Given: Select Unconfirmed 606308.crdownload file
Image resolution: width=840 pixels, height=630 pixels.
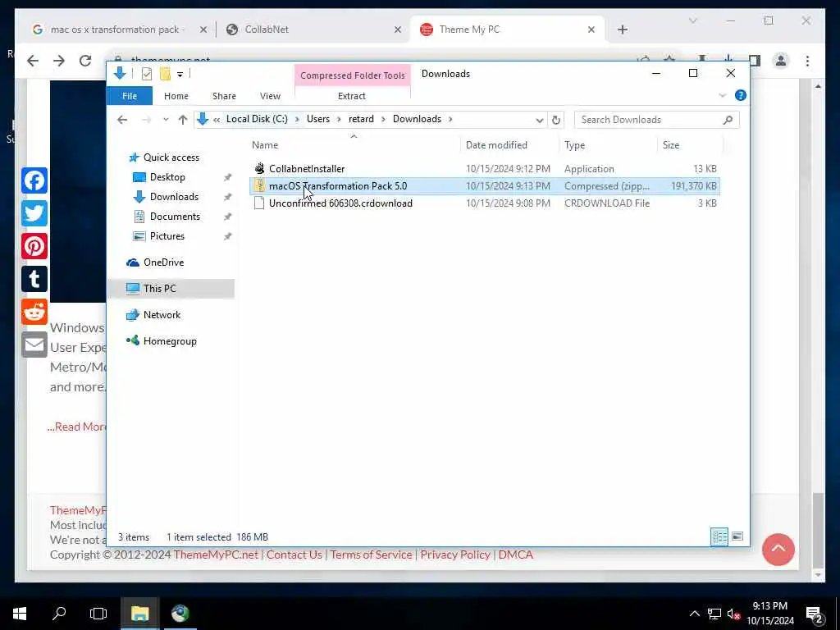Looking at the screenshot, I should pos(485,203).
